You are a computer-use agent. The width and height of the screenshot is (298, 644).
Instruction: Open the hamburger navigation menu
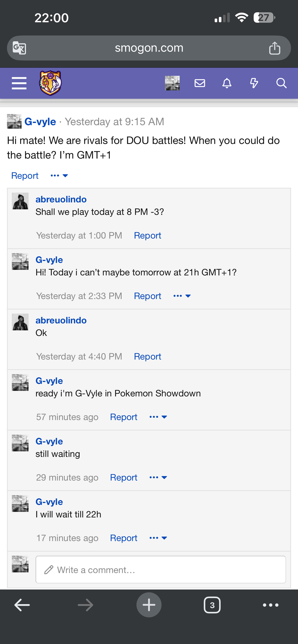[19, 83]
